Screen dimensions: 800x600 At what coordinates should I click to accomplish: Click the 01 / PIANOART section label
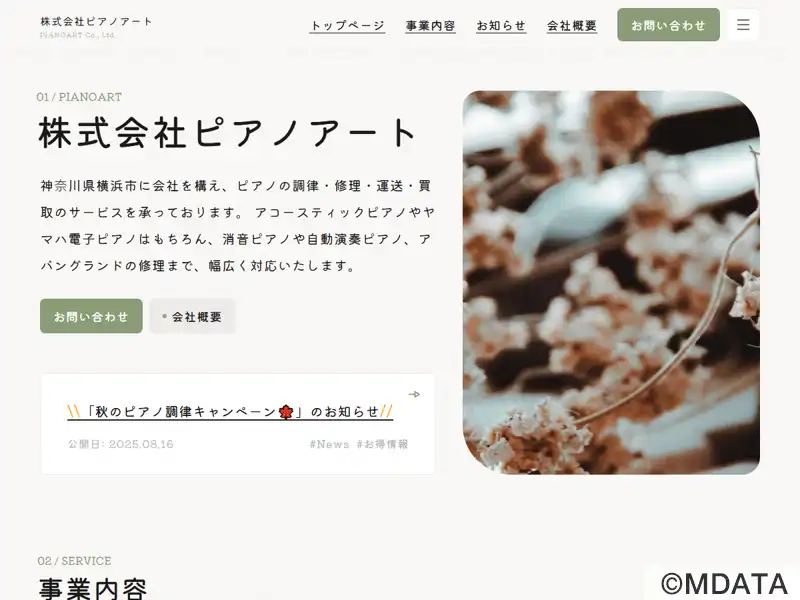pos(79,97)
